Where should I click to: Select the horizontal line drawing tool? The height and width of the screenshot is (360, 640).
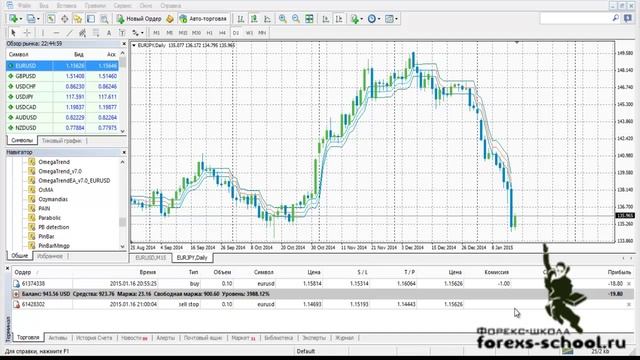click(x=56, y=33)
